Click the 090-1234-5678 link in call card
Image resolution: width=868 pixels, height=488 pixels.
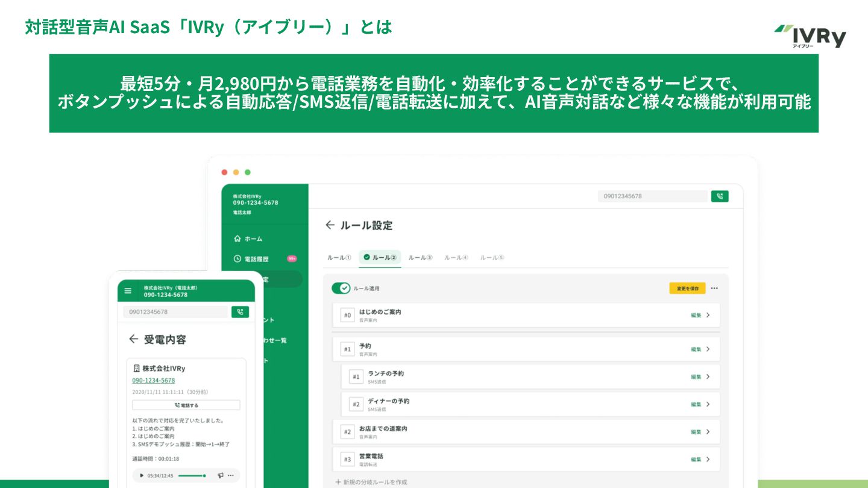(x=154, y=381)
